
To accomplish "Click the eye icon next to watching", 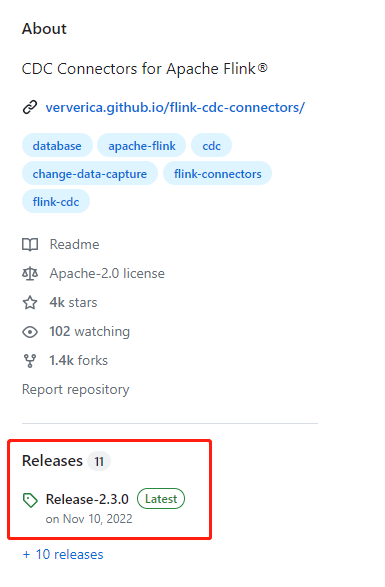I will [30, 332].
